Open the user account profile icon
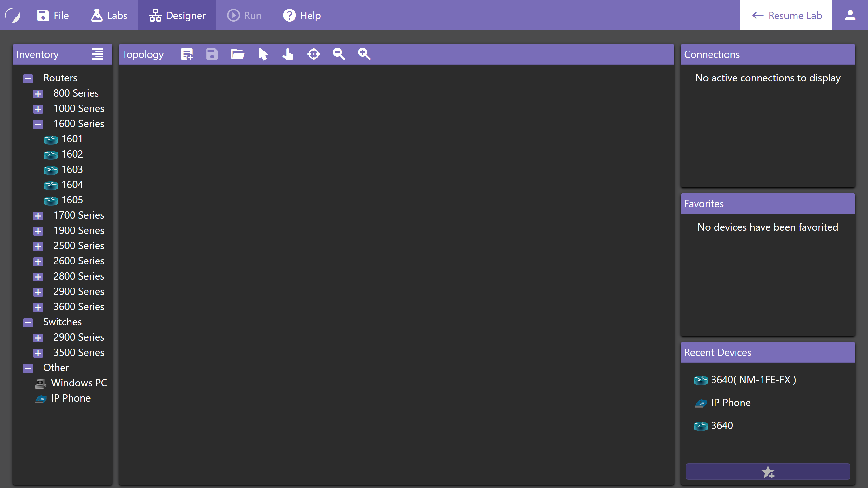 [850, 15]
